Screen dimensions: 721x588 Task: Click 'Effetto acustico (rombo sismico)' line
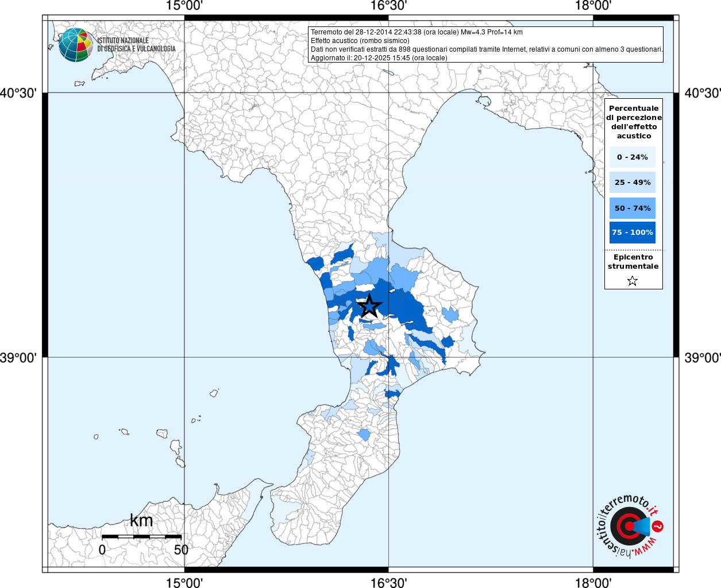tap(360, 41)
